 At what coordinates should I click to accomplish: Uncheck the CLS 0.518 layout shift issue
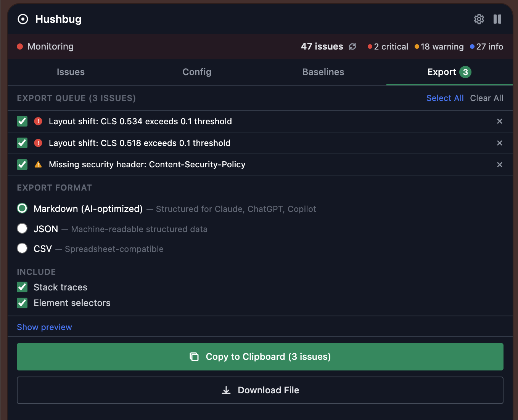point(22,143)
